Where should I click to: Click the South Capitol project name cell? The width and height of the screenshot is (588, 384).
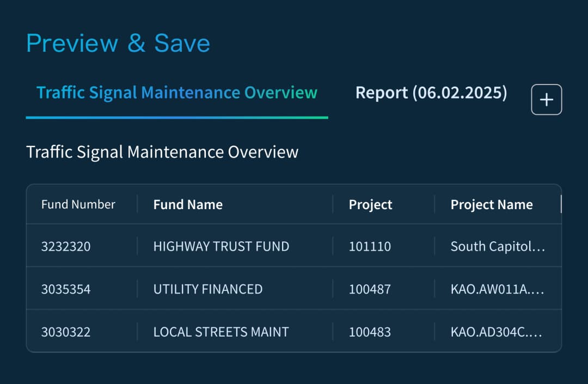point(497,246)
